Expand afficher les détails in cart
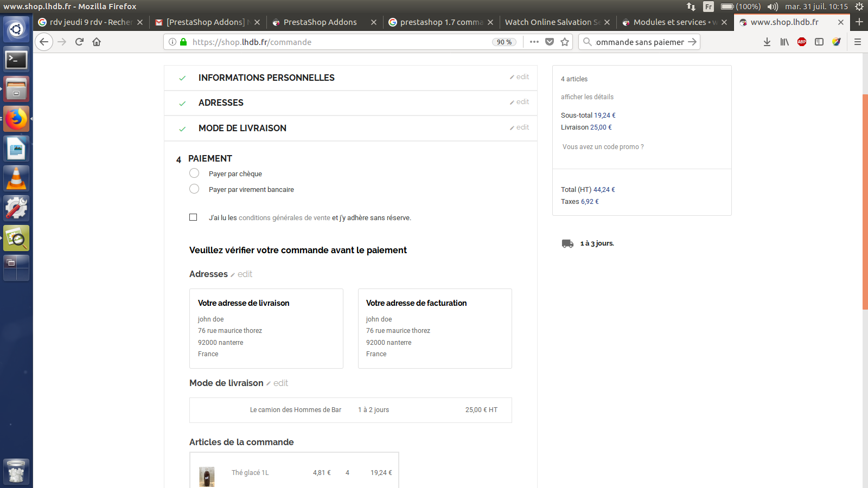The image size is (868, 488). click(x=587, y=97)
